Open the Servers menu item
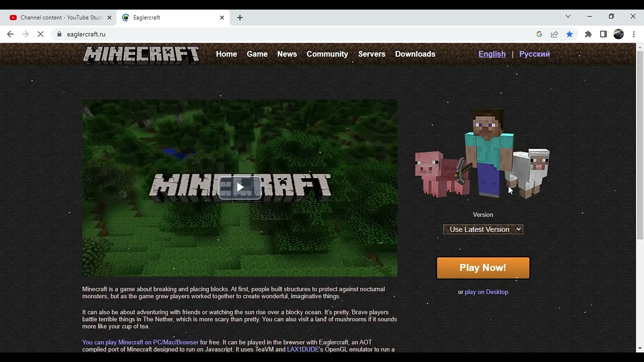 [372, 54]
